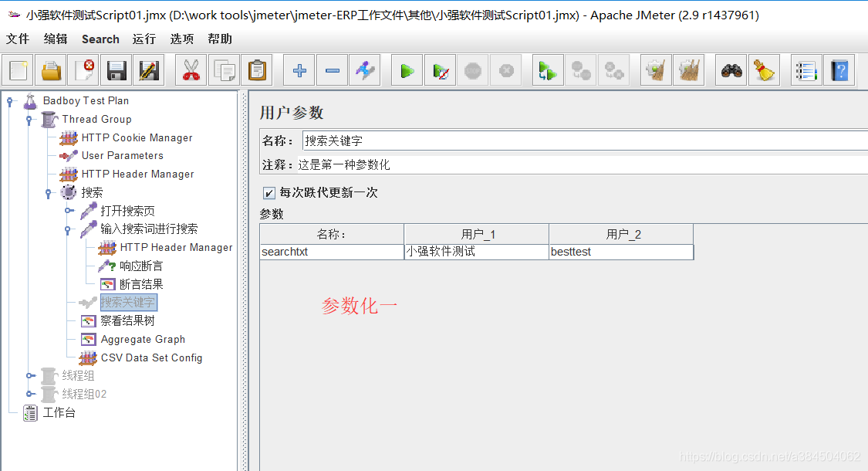
Task: Open the Search menu
Action: click(x=100, y=39)
